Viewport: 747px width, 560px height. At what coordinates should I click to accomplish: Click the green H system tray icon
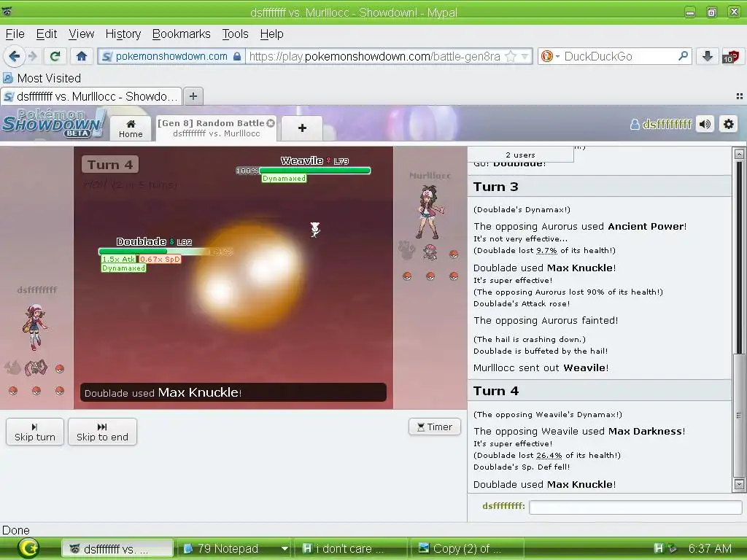click(x=658, y=548)
